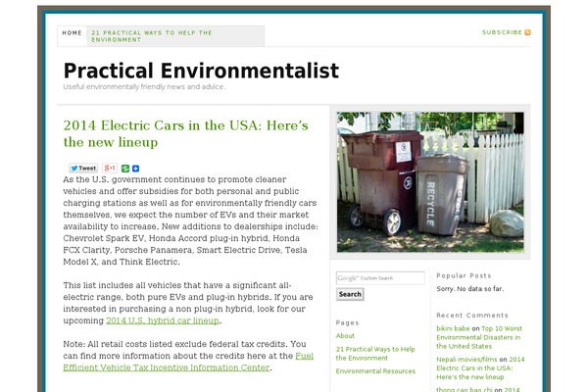Click the recycle bins photo
588x392 pixels.
click(x=430, y=182)
